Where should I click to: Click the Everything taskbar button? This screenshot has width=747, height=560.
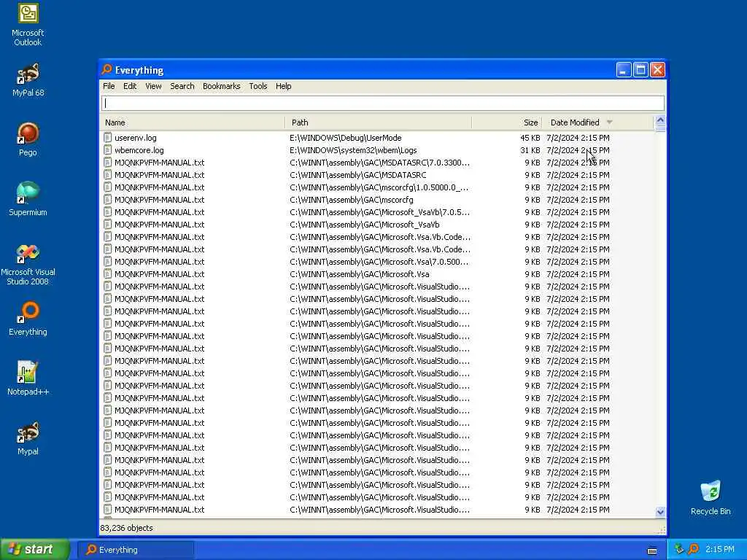135,550
